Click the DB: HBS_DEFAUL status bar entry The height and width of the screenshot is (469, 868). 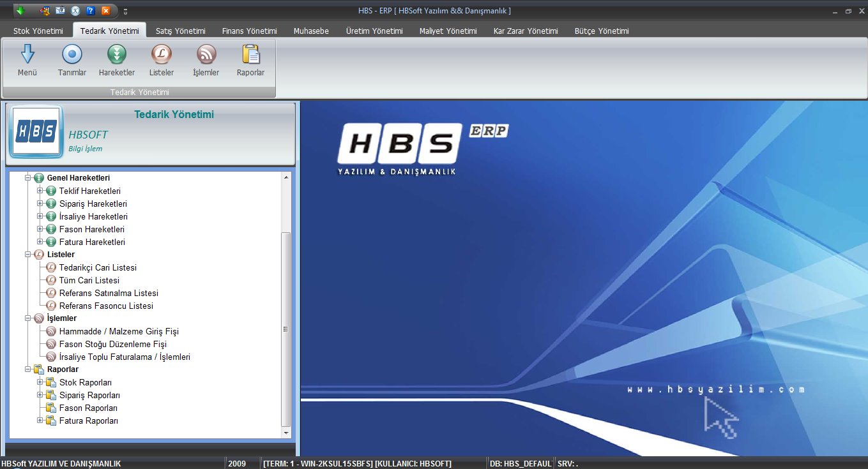(x=521, y=463)
